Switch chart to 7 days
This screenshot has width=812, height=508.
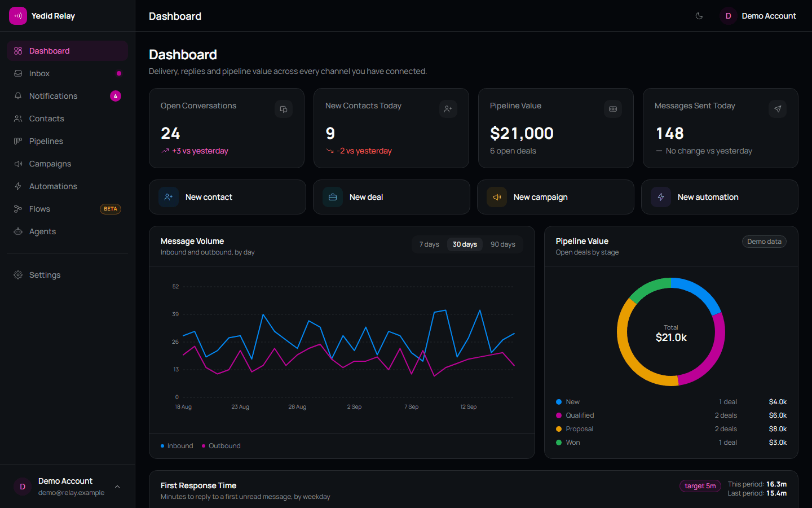click(429, 244)
